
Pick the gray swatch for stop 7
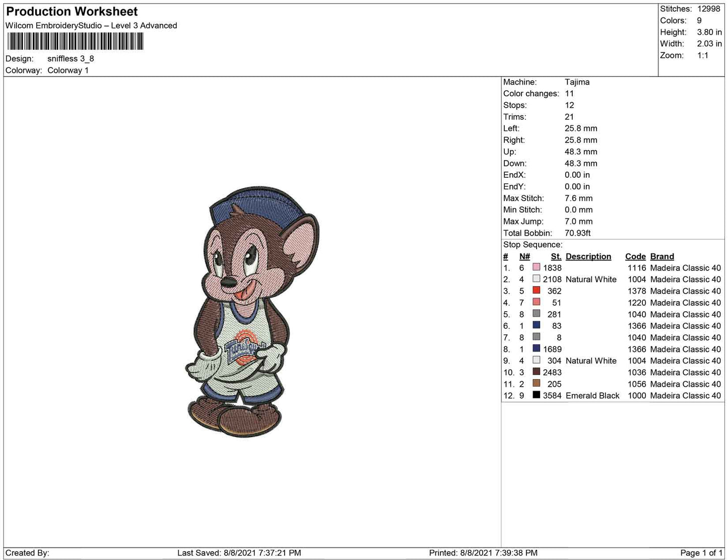536,337
